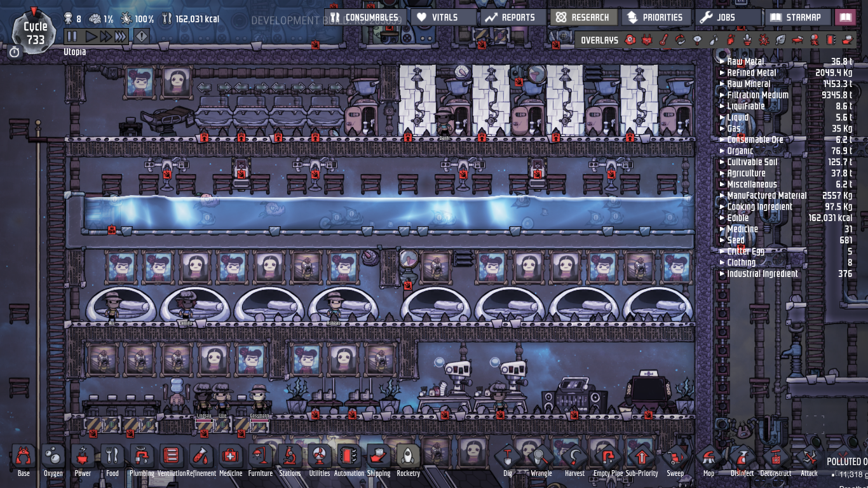The width and height of the screenshot is (868, 488).
Task: Click the stopwatch icon below the cycle
Action: (x=15, y=51)
